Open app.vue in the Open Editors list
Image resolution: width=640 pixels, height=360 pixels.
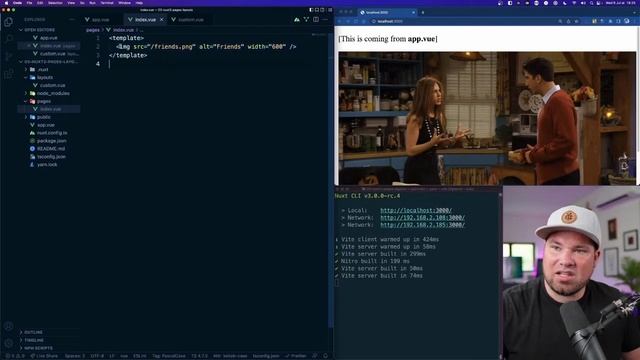click(49, 38)
